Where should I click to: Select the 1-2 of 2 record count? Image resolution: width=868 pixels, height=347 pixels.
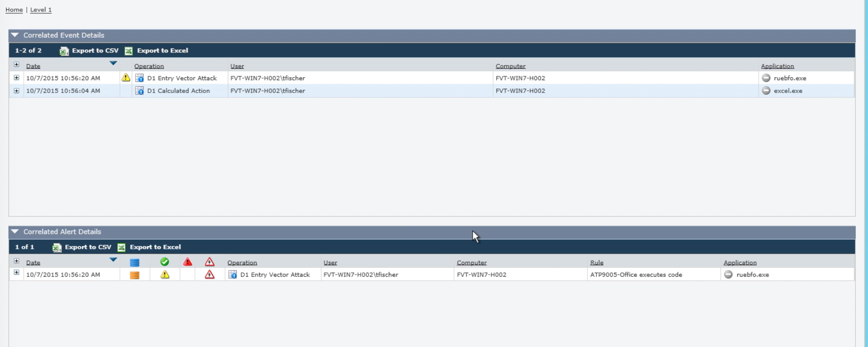(x=28, y=51)
